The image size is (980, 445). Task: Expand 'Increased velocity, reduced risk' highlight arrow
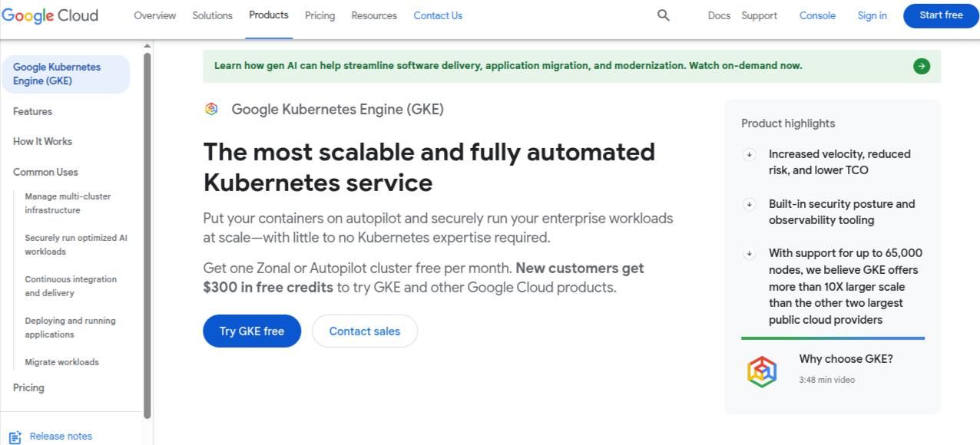click(x=750, y=154)
